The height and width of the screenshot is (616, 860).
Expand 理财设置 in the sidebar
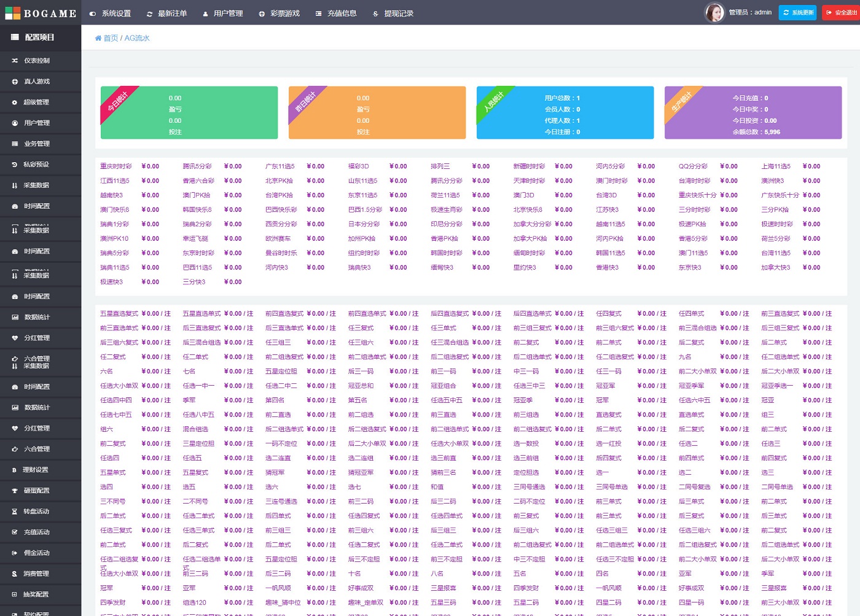(36, 470)
